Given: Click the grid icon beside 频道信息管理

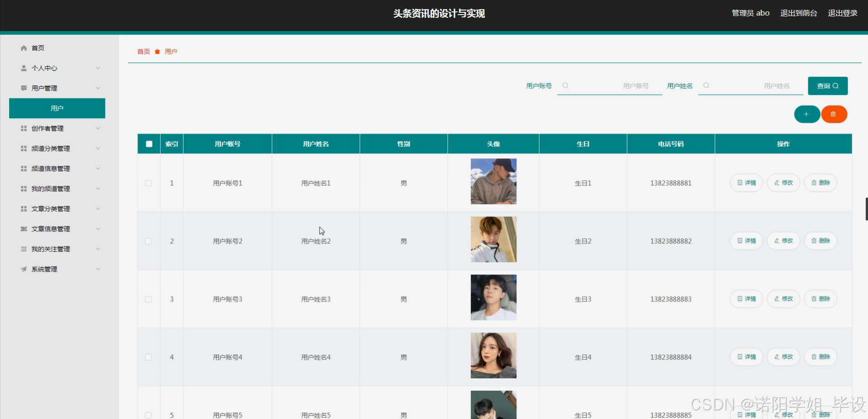Looking at the screenshot, I should pos(24,168).
